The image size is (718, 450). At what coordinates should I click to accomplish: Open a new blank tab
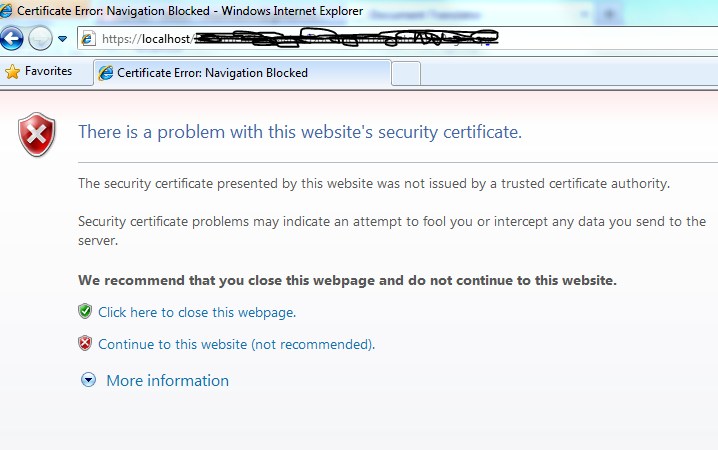click(x=406, y=73)
